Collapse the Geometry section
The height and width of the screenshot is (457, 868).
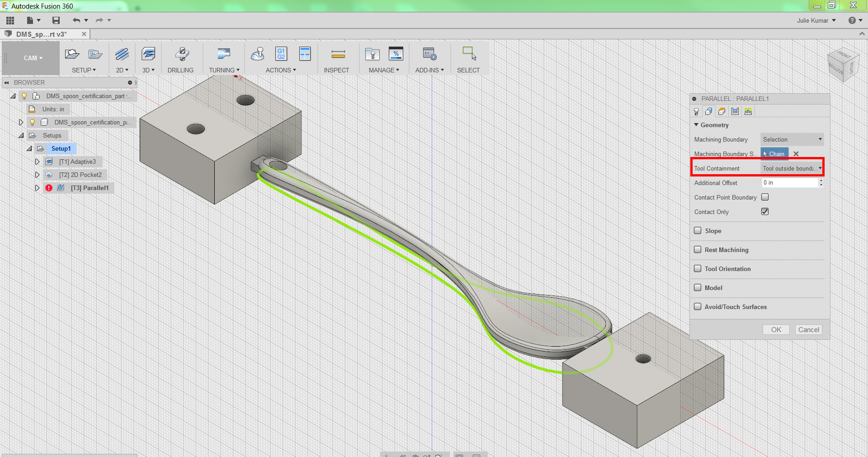[696, 125]
